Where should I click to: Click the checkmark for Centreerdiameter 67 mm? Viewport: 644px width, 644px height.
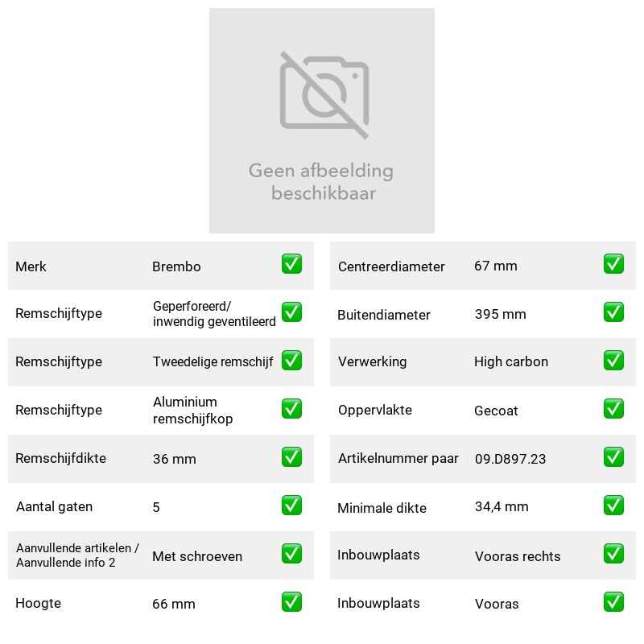click(613, 264)
